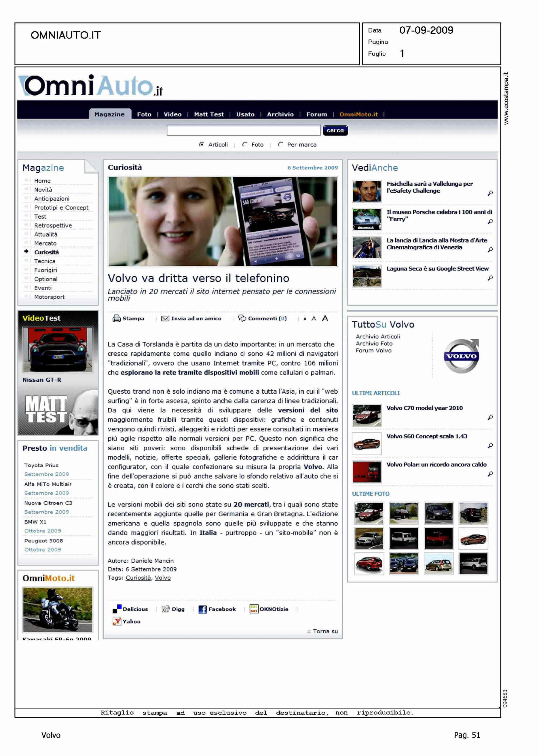
Task: Click the Yahoo bookmark icon
Action: pos(117,621)
